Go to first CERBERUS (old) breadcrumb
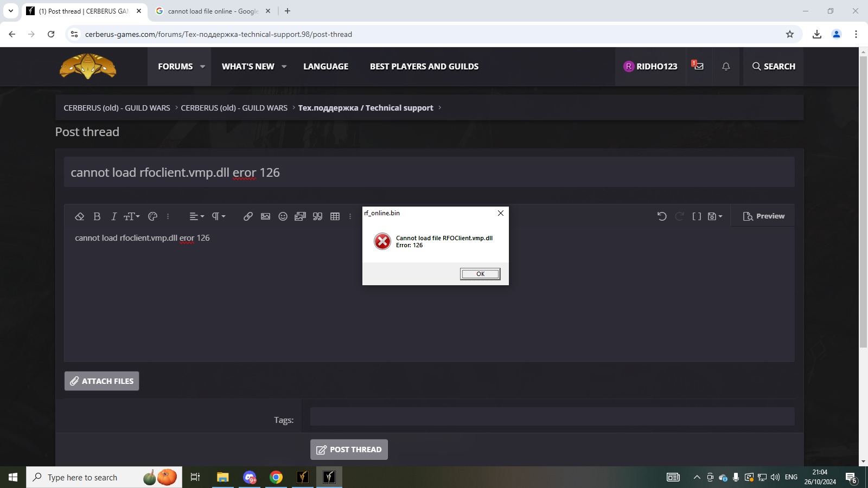This screenshot has height=488, width=868. pos(117,108)
